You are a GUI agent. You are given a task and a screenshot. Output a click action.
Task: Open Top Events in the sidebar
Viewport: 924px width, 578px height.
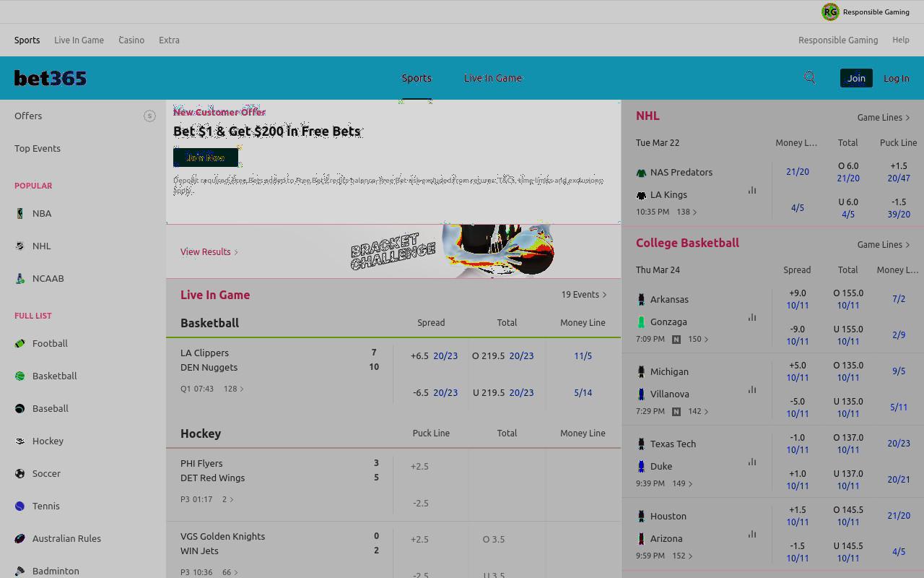[x=38, y=148]
